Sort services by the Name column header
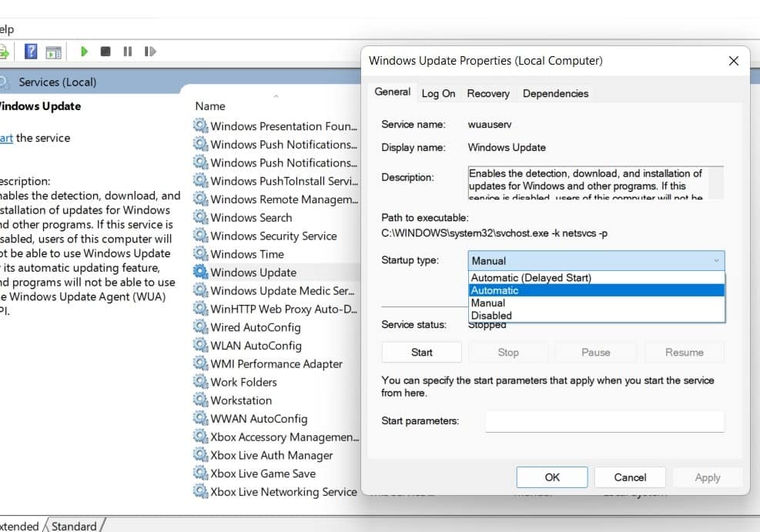This screenshot has width=760, height=532. [210, 106]
